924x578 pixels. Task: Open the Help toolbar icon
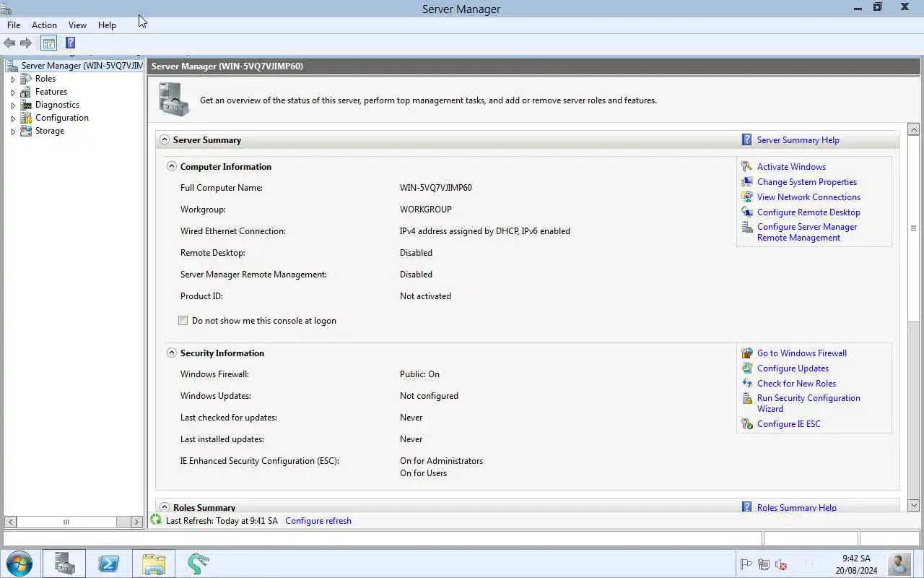click(70, 43)
